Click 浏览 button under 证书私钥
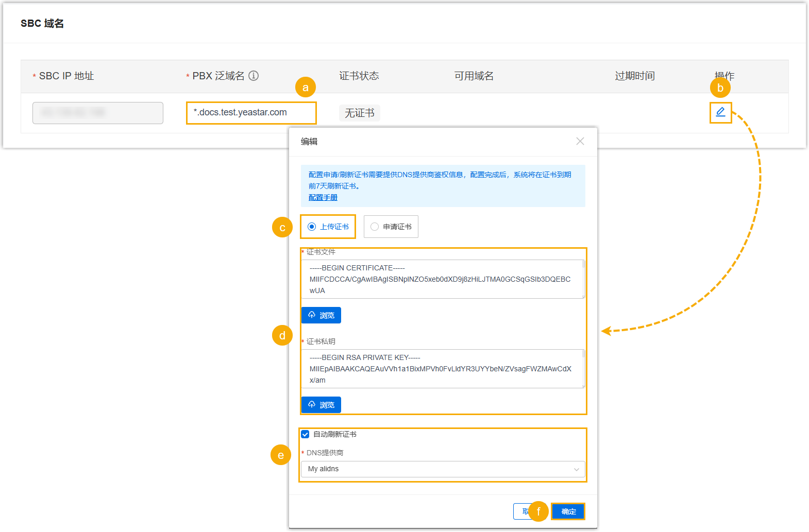 pyautogui.click(x=321, y=405)
